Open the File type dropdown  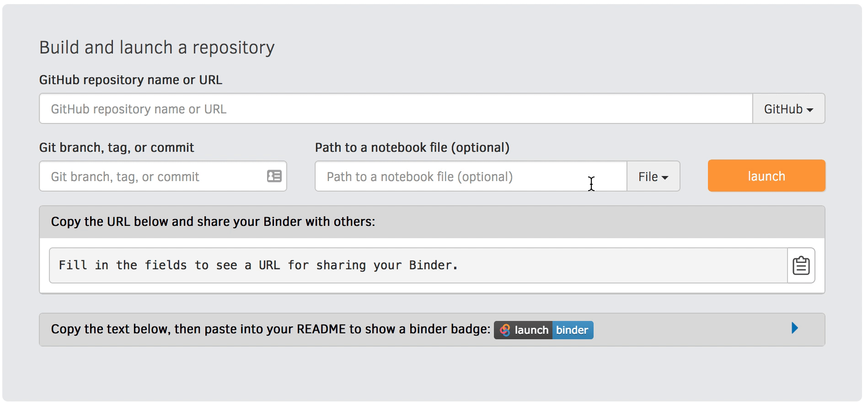[653, 176]
